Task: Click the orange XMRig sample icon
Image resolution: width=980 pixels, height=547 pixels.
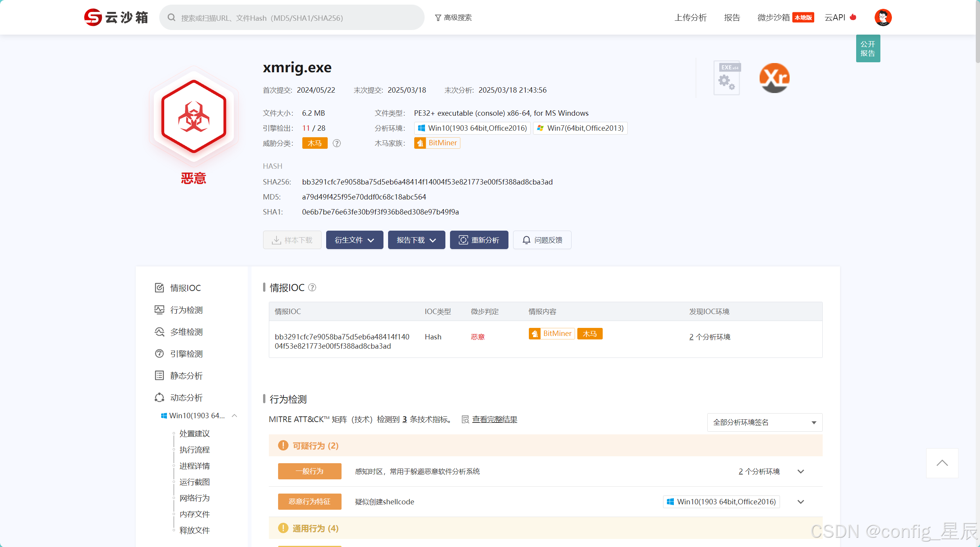Action: tap(774, 78)
